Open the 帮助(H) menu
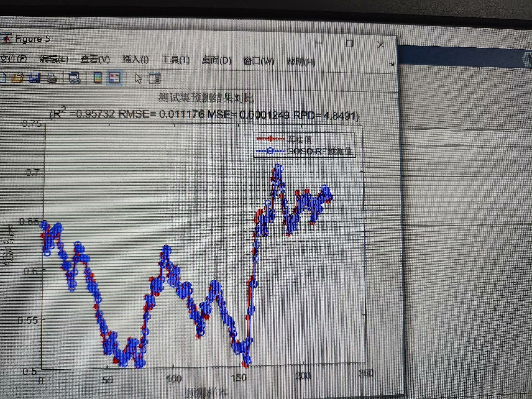This screenshot has width=532, height=399. click(x=301, y=62)
